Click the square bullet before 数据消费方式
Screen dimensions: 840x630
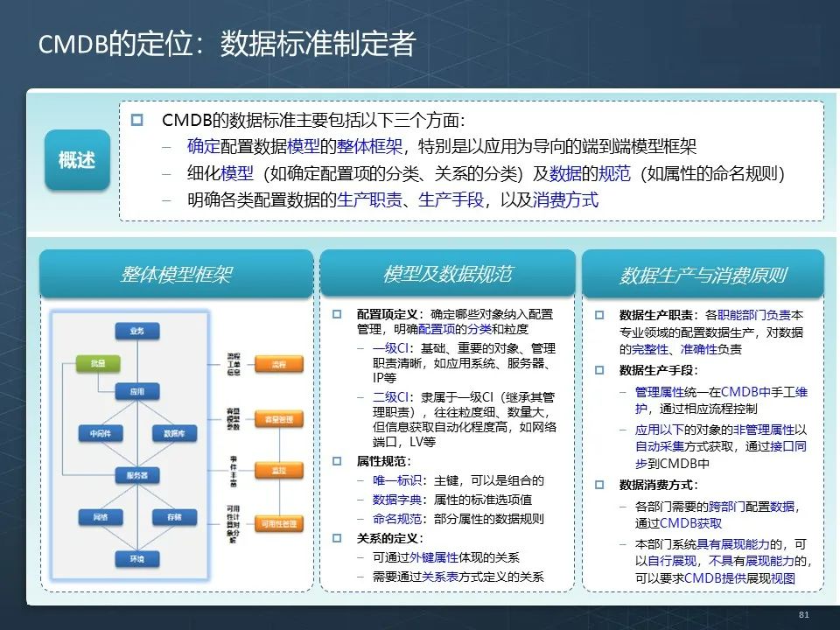point(599,485)
